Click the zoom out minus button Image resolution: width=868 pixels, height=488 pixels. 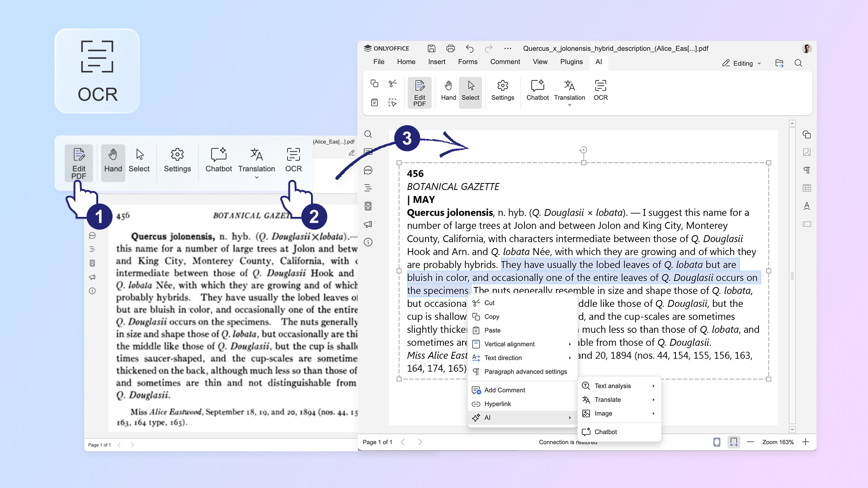pos(750,442)
